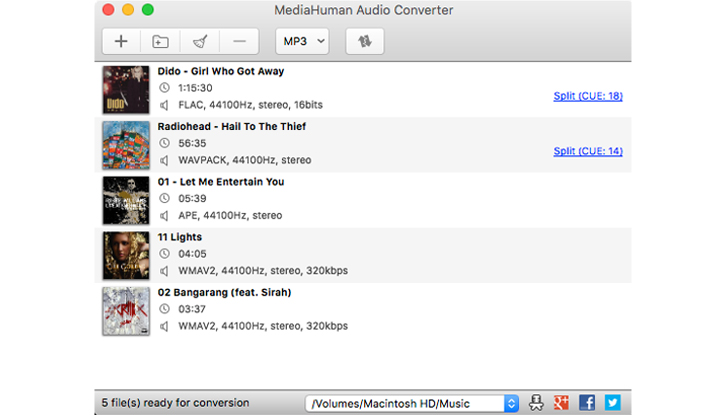Click the duration 04:05
This screenshot has width=728, height=415.
(x=192, y=254)
